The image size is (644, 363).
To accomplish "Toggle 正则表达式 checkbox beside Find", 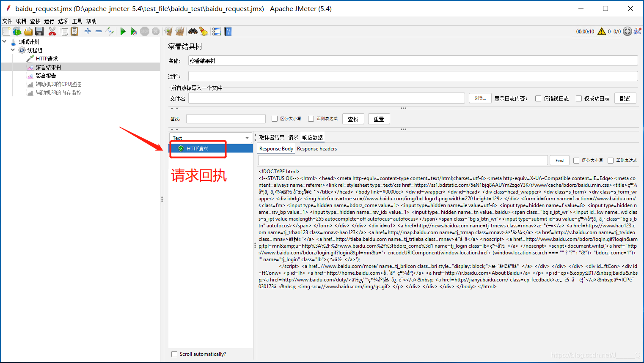I will click(x=611, y=161).
